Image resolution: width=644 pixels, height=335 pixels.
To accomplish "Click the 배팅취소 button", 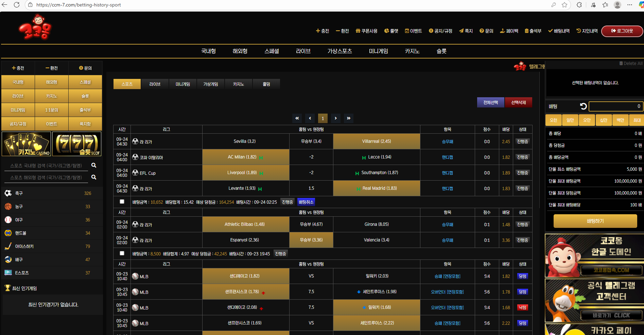I will coord(306,202).
